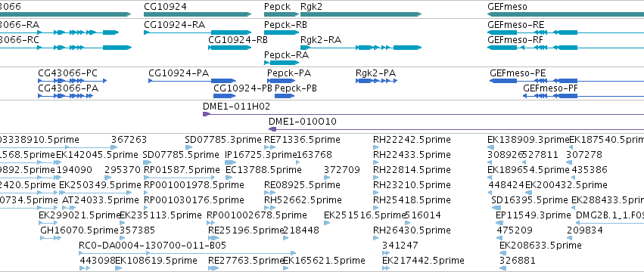Viewport: 644px width, 272px height.
Task: Click the DME1-010O10 clone arrow
Action: [456, 129]
